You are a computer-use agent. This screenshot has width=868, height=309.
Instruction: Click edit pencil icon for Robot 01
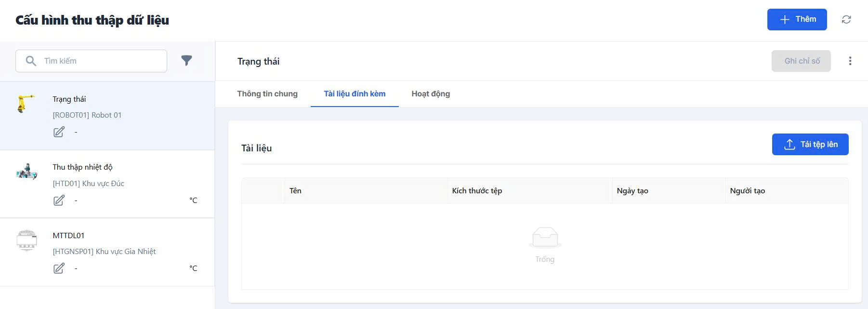(59, 132)
